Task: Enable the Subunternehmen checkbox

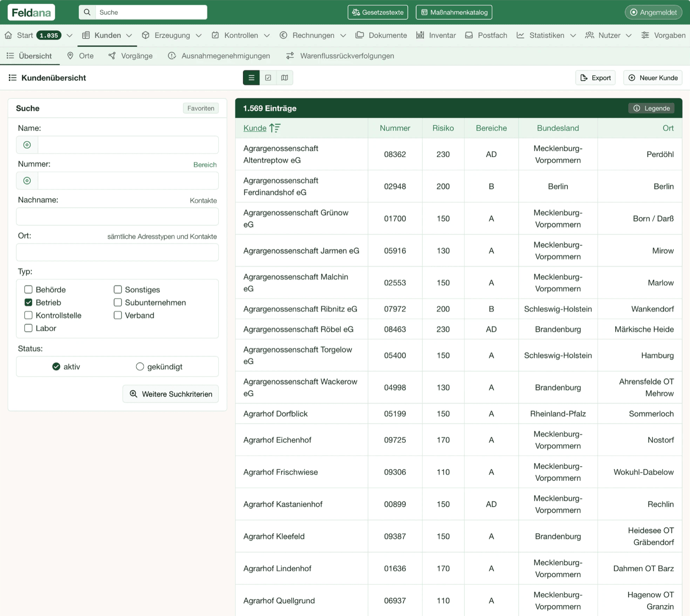Action: pyautogui.click(x=118, y=303)
